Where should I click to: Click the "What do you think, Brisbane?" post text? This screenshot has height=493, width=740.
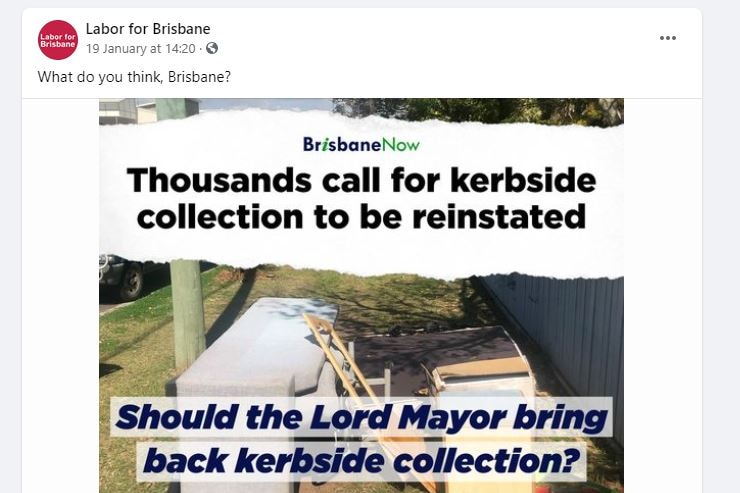pos(134,77)
